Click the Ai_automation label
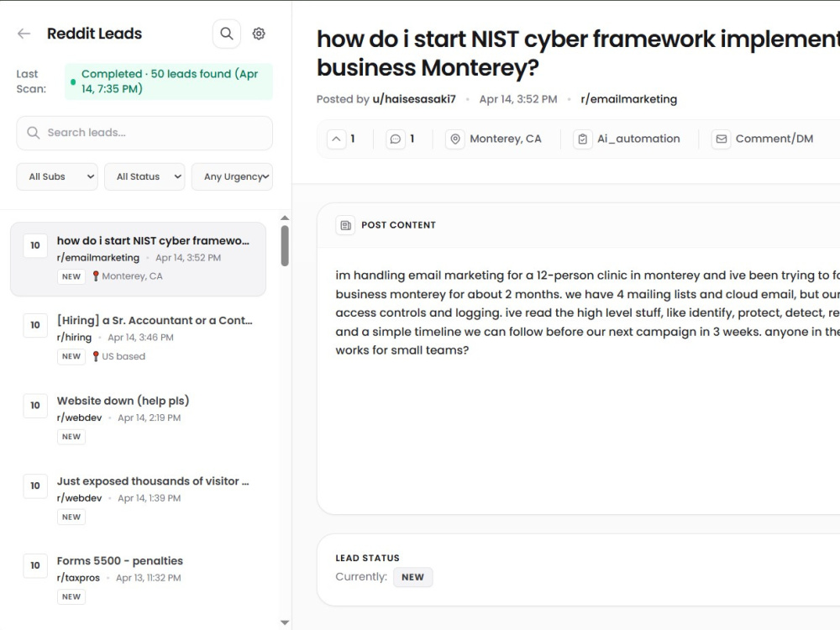The image size is (840, 630). pos(638,139)
